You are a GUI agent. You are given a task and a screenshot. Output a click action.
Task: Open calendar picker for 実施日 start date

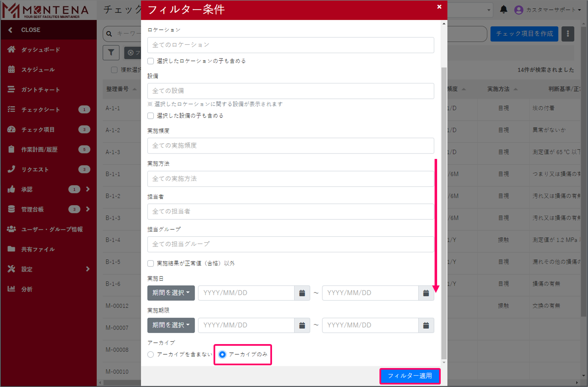click(302, 293)
